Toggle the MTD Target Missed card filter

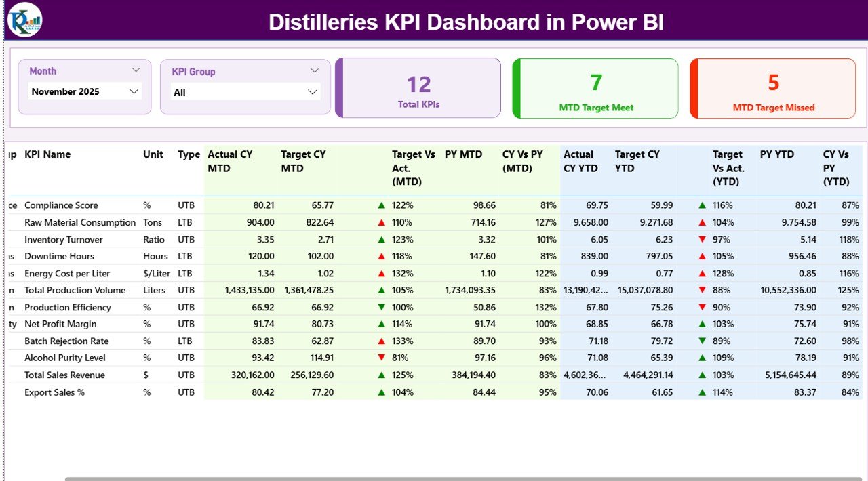pyautogui.click(x=772, y=88)
